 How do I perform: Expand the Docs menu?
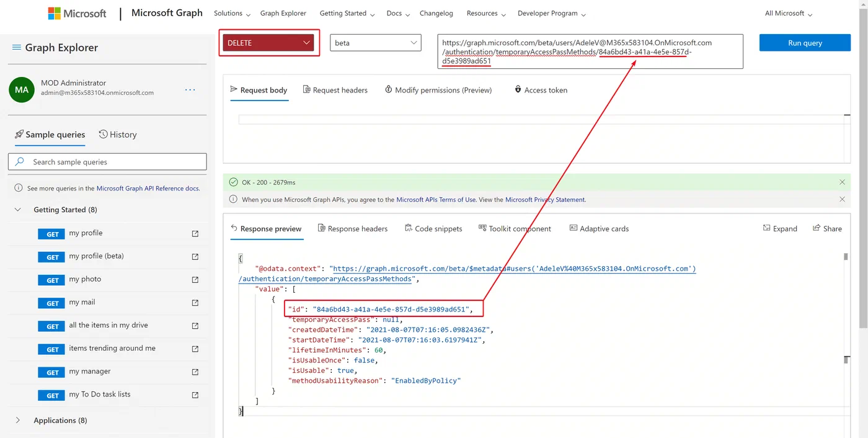(x=398, y=14)
